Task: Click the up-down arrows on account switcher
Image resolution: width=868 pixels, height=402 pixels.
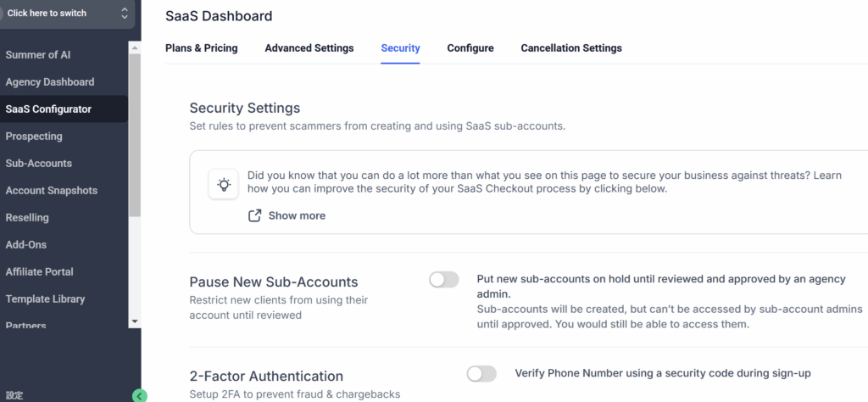Action: coord(124,14)
